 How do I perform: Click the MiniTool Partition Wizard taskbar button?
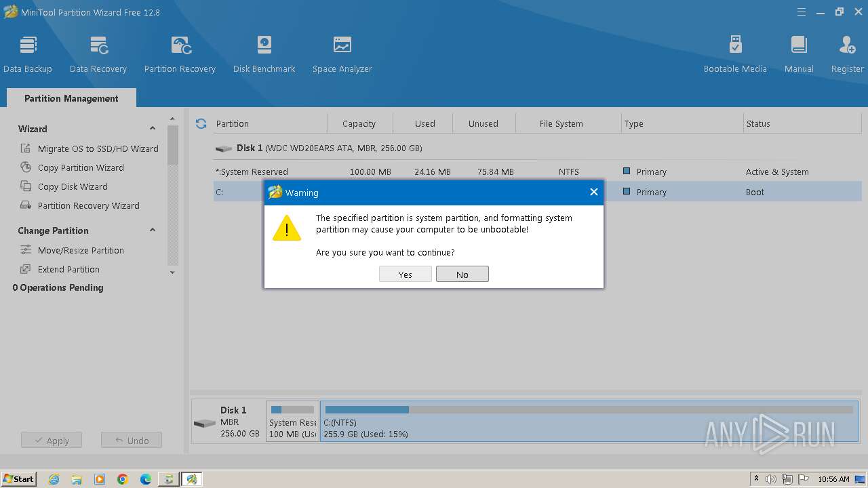coord(192,479)
